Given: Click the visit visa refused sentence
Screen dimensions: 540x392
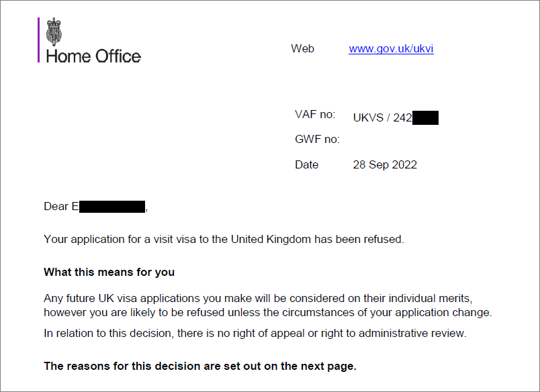Looking at the screenshot, I should click(224, 239).
